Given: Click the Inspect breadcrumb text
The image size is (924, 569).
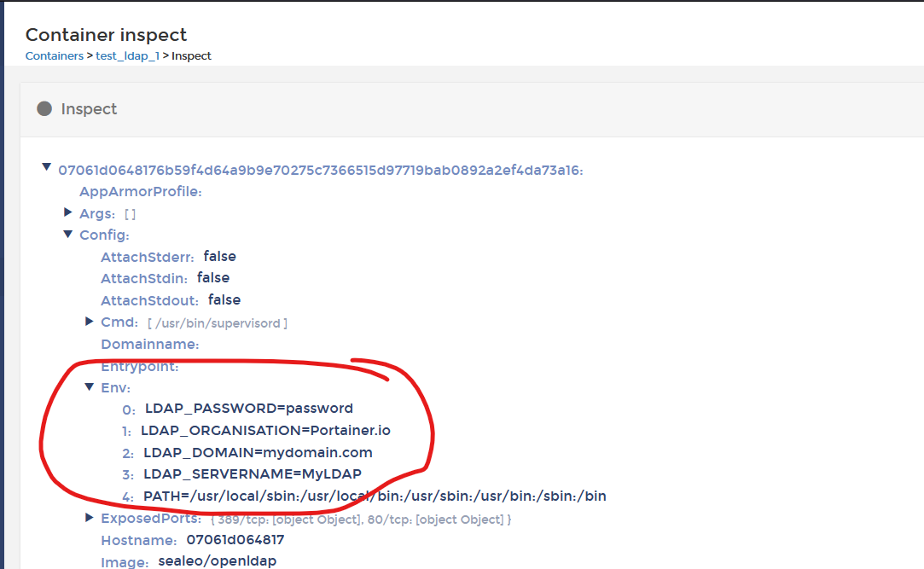Looking at the screenshot, I should click(x=191, y=56).
